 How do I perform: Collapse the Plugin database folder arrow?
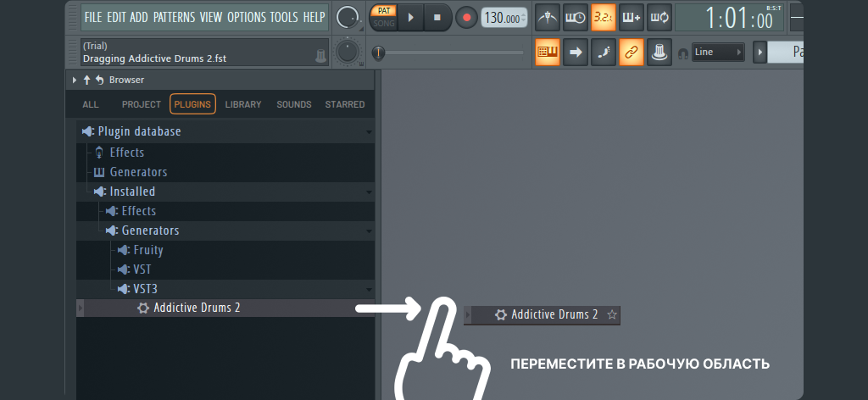point(369,132)
